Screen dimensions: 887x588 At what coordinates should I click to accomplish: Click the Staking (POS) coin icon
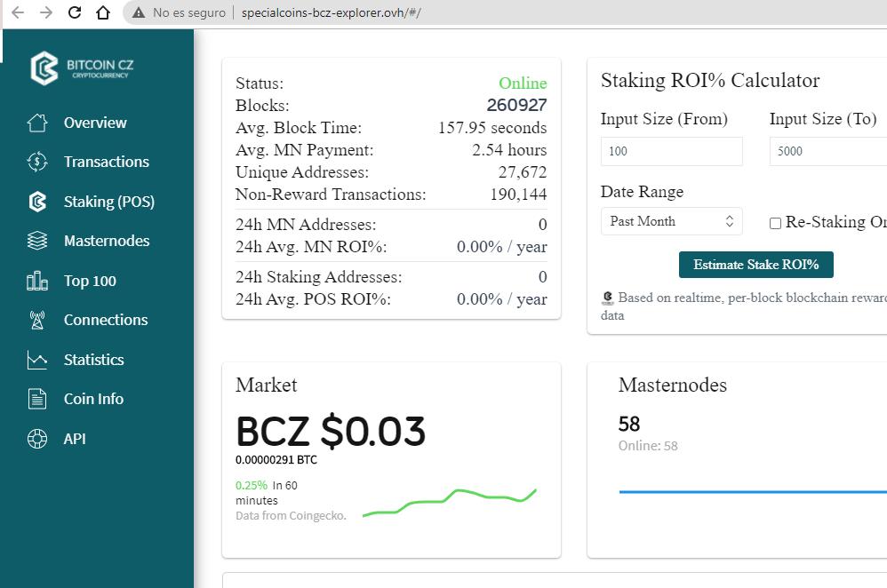coord(37,202)
